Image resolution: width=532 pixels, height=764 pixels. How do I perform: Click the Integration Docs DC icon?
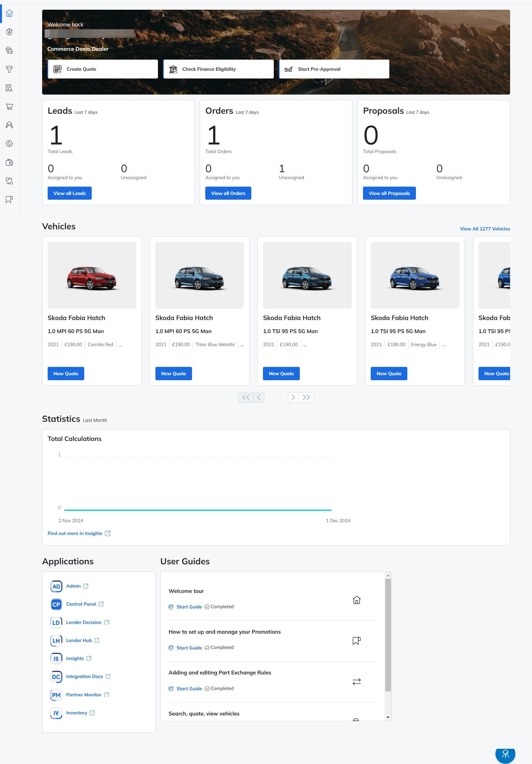(56, 677)
